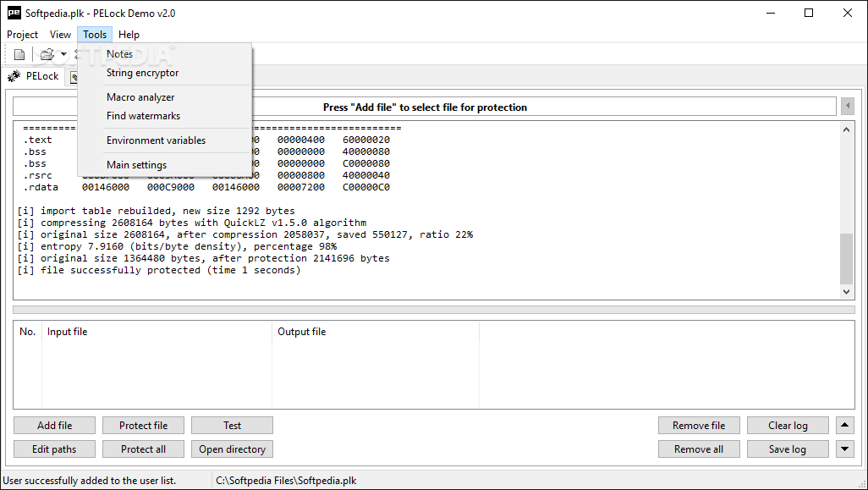Click the Edit paths button
Image resolution: width=868 pixels, height=490 pixels.
[54, 449]
